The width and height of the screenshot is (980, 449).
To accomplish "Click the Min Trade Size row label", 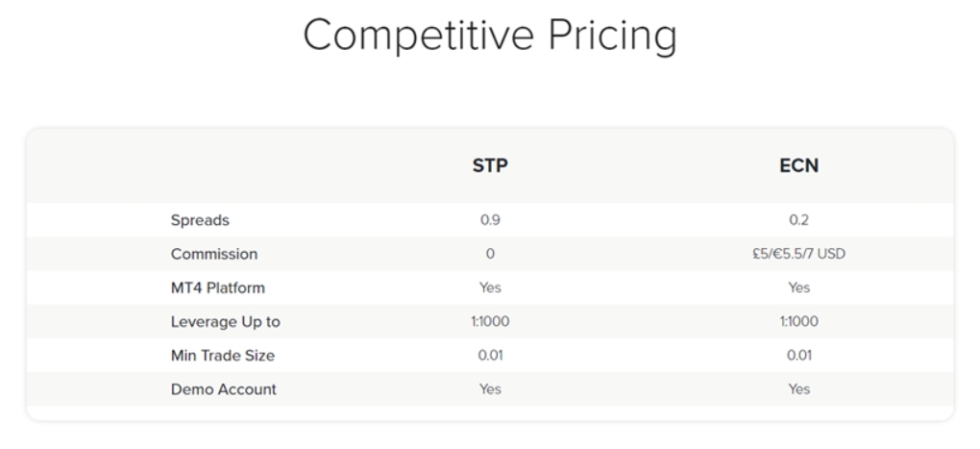I will pos(223,356).
